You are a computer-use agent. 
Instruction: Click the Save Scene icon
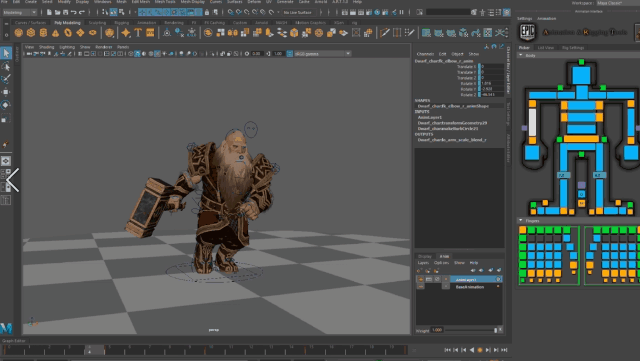(x=65, y=12)
